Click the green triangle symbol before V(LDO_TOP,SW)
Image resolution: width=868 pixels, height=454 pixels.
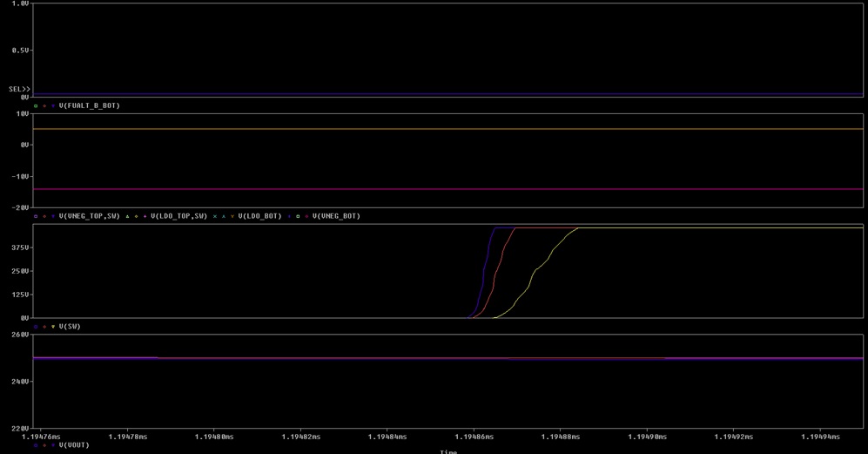127,216
